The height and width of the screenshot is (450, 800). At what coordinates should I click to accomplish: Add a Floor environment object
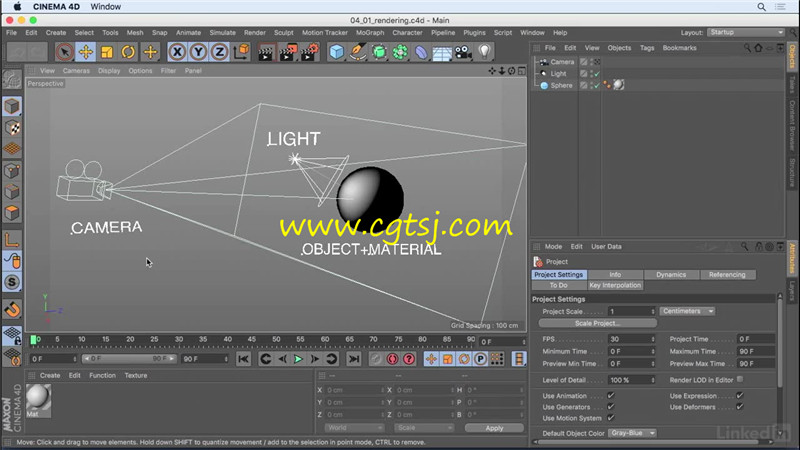click(442, 52)
